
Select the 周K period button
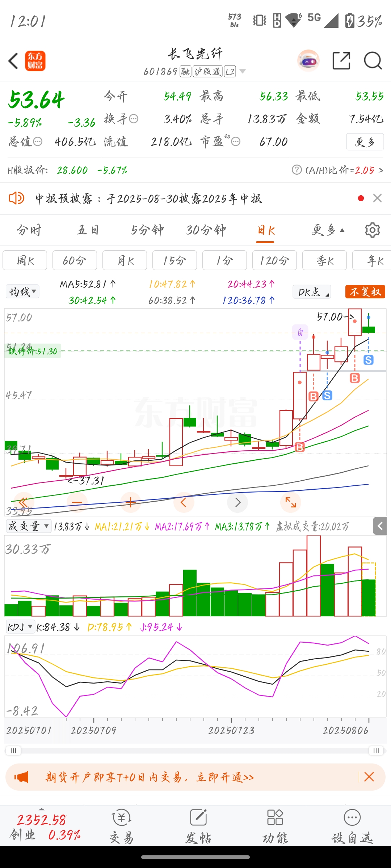(25, 260)
